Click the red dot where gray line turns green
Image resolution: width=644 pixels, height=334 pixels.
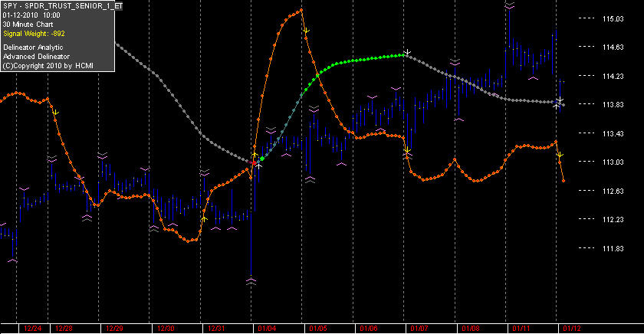point(254,163)
